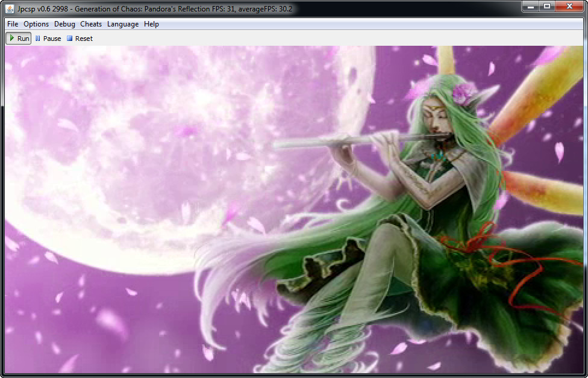Click the green Run play icon
This screenshot has height=378, width=588.
coord(12,39)
